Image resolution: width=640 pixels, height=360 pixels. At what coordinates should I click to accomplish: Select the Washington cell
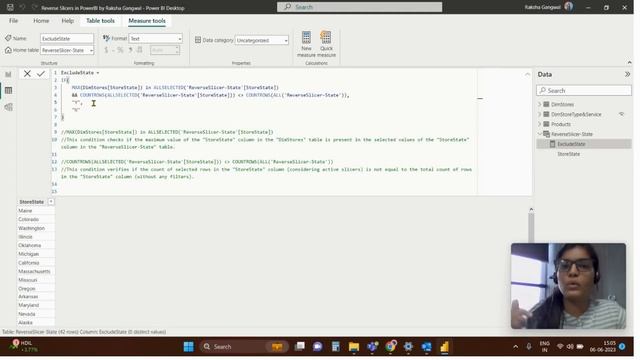point(36,228)
